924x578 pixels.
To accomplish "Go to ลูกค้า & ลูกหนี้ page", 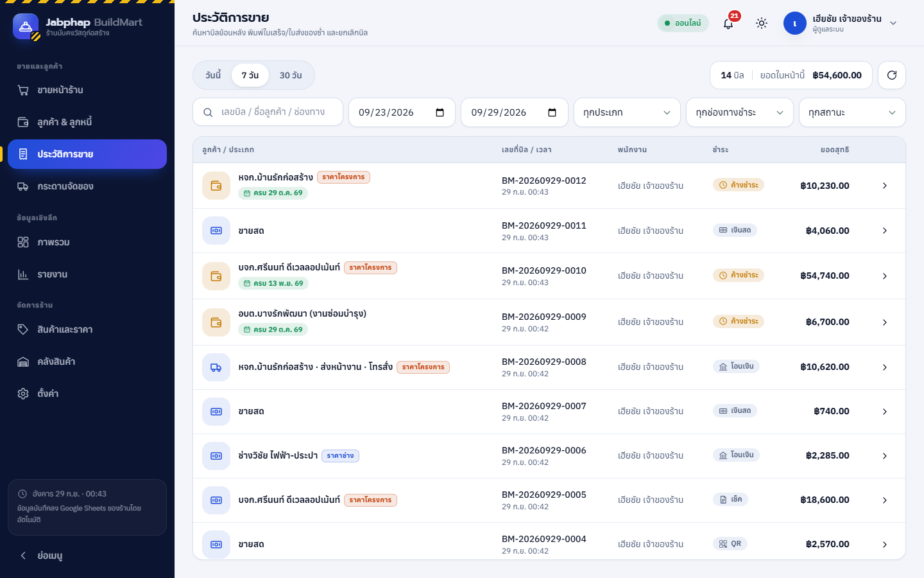I will 87,122.
